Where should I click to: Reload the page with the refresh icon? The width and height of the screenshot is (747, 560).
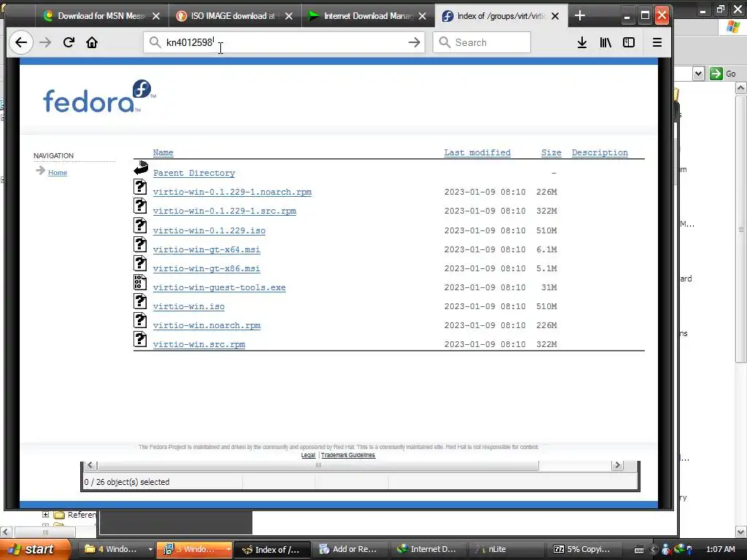69,42
